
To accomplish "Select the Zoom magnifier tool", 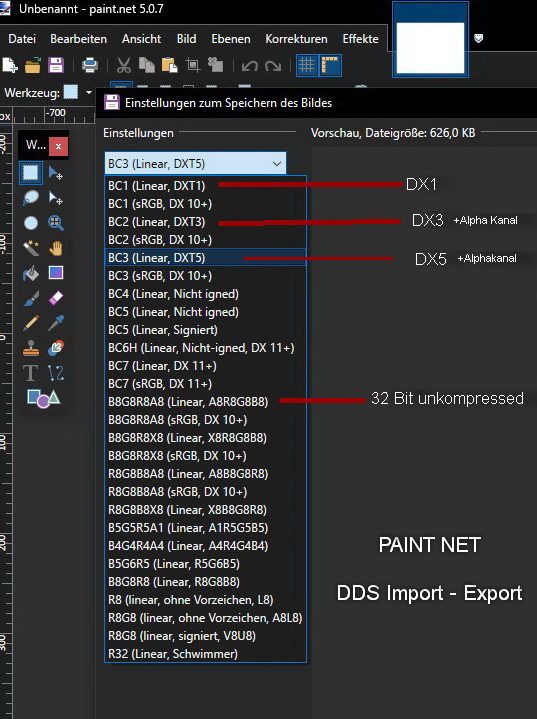I will 55,223.
